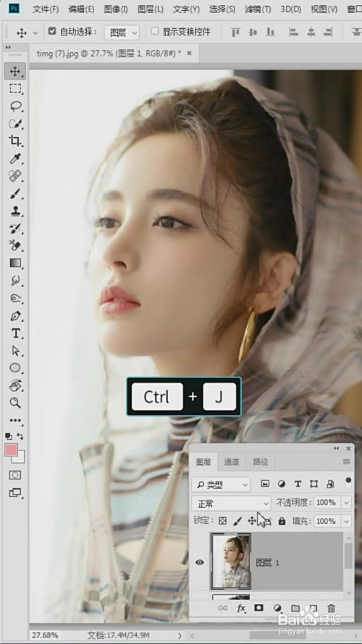This screenshot has width=362, height=644.
Task: Select the Gradient tool
Action: pos(15,263)
